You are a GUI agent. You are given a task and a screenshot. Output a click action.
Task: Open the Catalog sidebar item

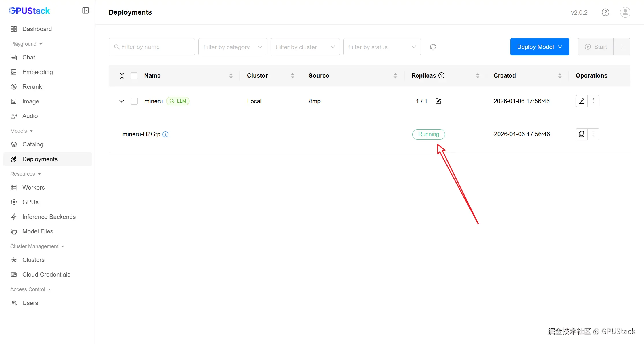coord(32,144)
